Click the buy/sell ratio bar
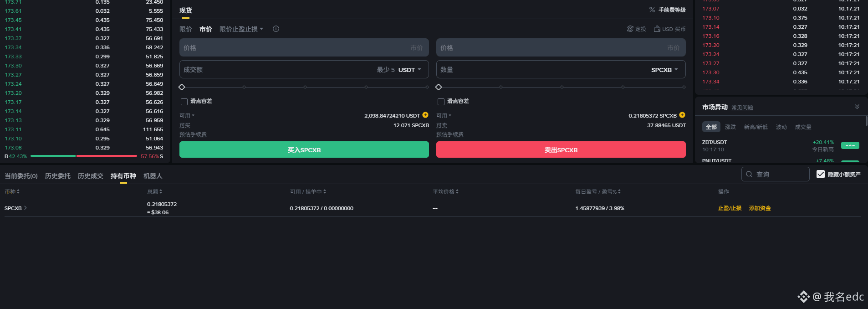The height and width of the screenshot is (309, 868). tap(84, 156)
